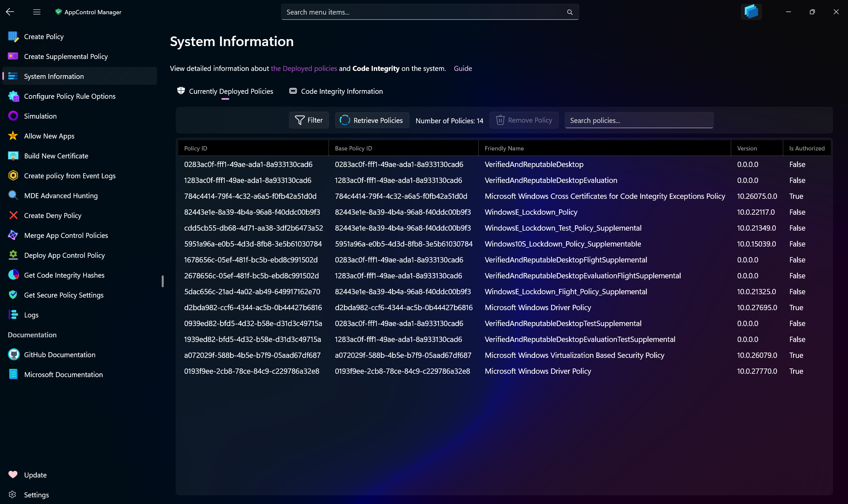
Task: Click the Allow New Apps star icon
Action: coord(13,136)
